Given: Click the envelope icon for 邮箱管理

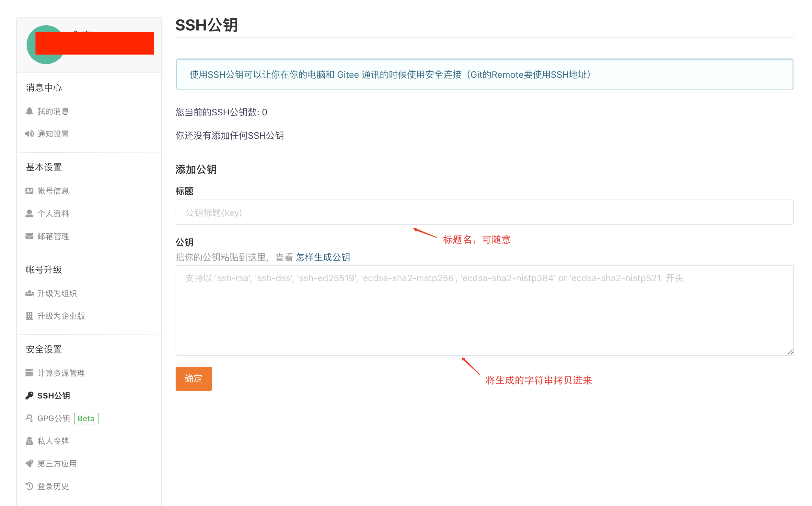Looking at the screenshot, I should [29, 236].
